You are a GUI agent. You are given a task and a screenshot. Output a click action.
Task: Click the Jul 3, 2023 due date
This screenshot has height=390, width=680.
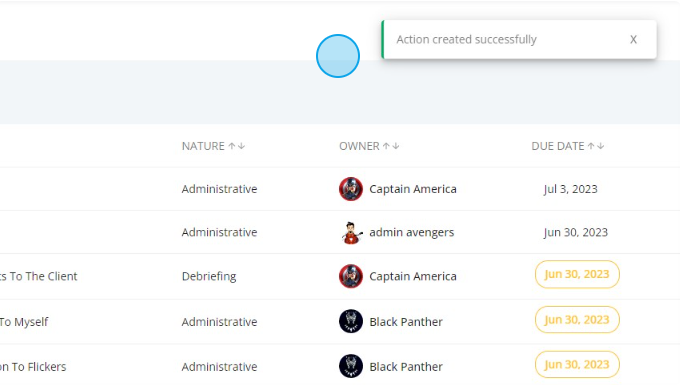[570, 189]
